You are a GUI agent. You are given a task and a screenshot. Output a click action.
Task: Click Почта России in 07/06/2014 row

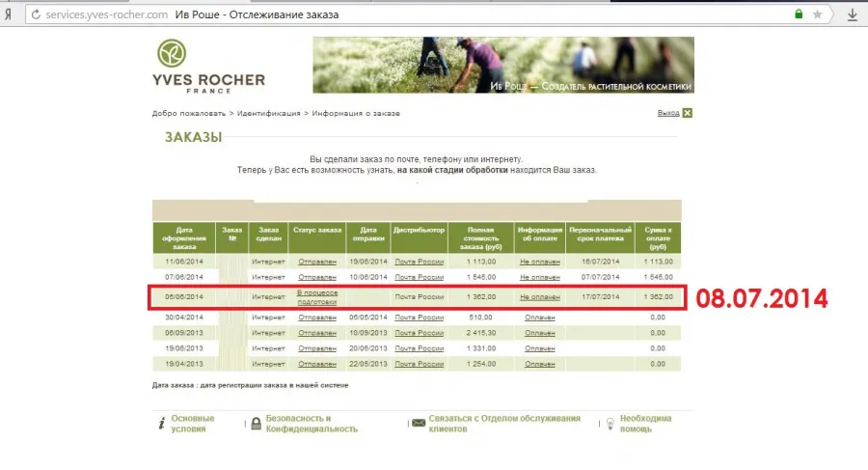click(420, 277)
